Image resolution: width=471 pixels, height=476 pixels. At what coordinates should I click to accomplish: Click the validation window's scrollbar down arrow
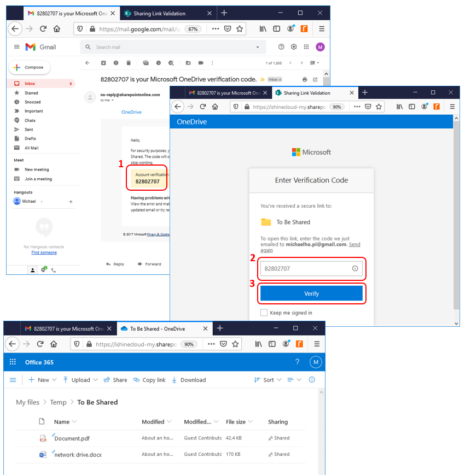point(456,324)
